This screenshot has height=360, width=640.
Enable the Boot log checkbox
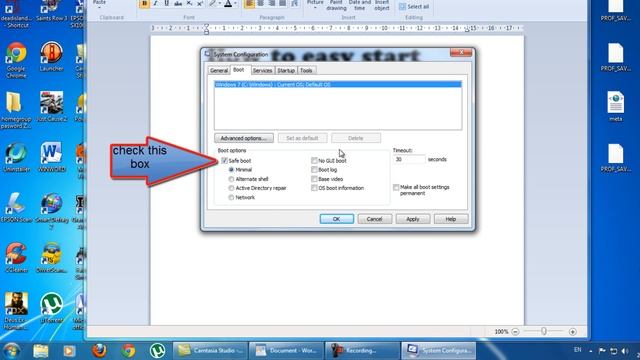click(314, 169)
